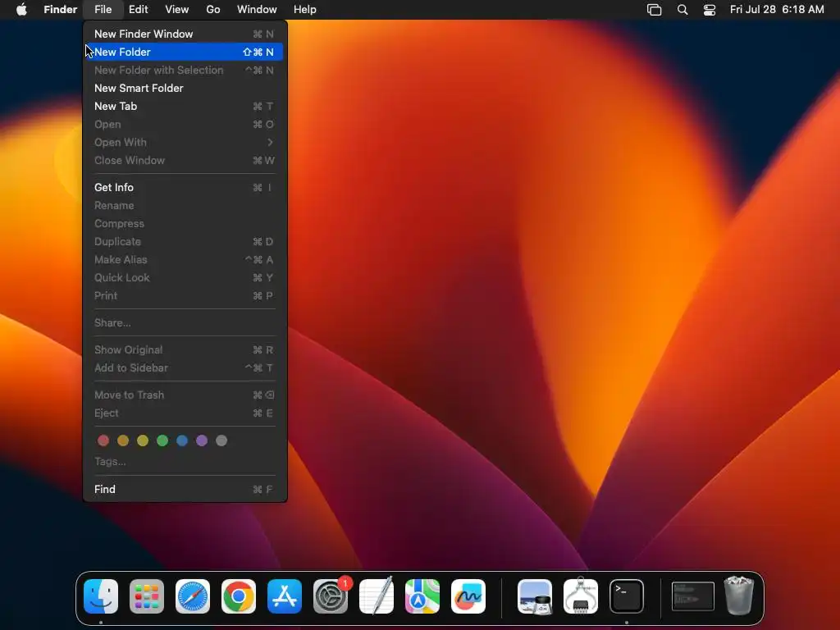Open Preview from the Dock
This screenshot has height=630, width=840.
coord(535,596)
